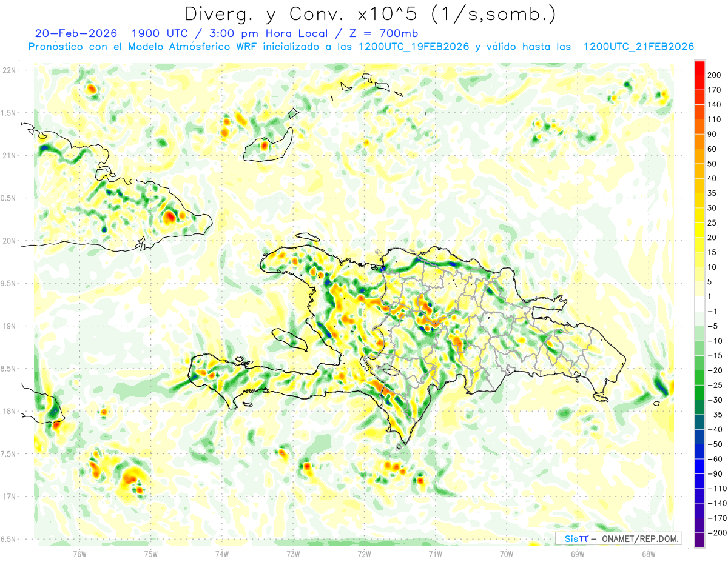Click the "SisTT – ONAMET/REP.DOM." credit box
Image resolution: width=728 pixels, height=562 pixels.
tap(619, 538)
